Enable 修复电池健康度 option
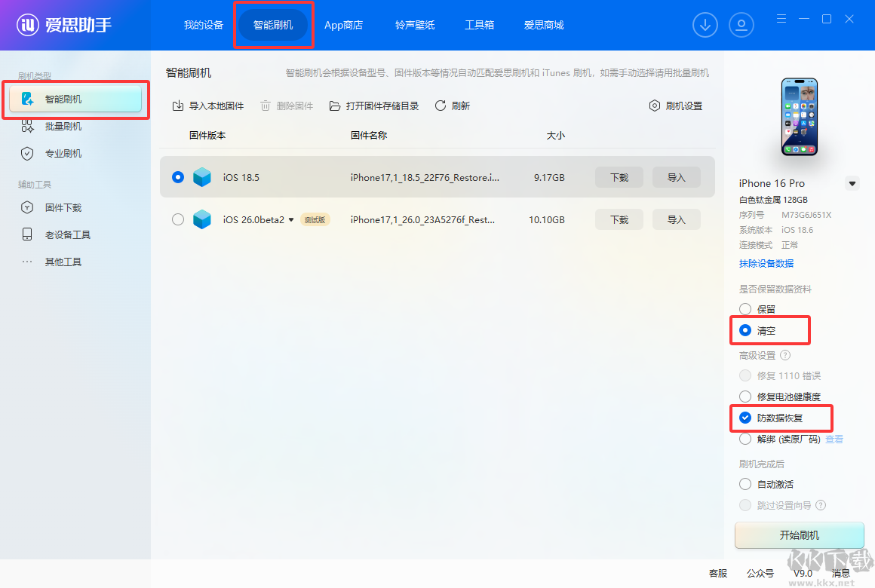The height and width of the screenshot is (588, 875). pos(745,397)
